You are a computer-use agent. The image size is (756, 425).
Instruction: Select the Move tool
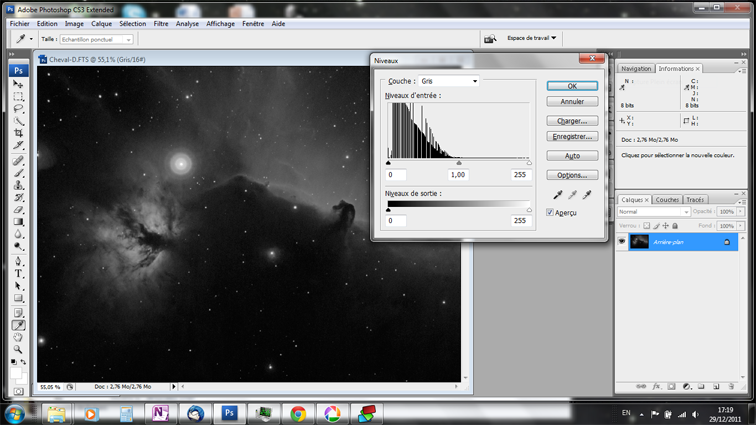coord(18,84)
